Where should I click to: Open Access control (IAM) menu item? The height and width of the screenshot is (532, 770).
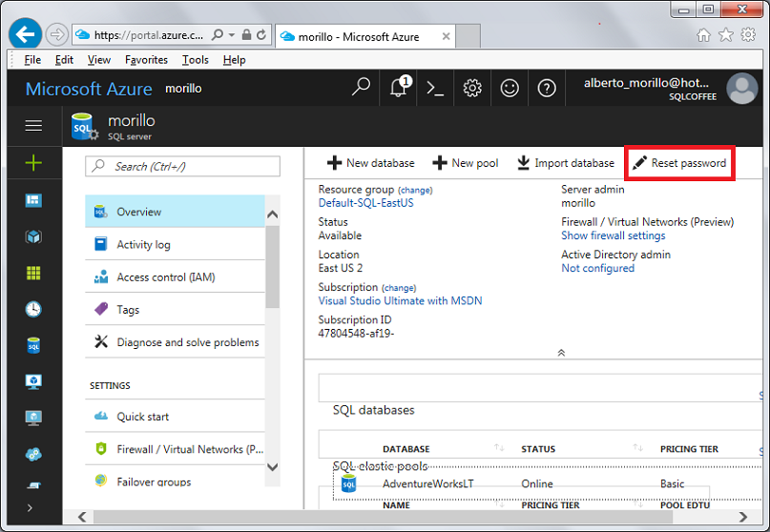point(175,277)
